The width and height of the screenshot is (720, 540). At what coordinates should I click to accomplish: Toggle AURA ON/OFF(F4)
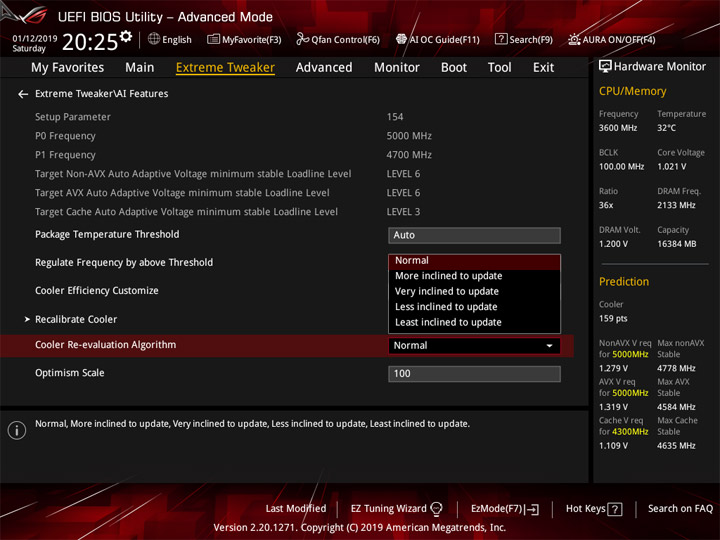pyautogui.click(x=612, y=39)
